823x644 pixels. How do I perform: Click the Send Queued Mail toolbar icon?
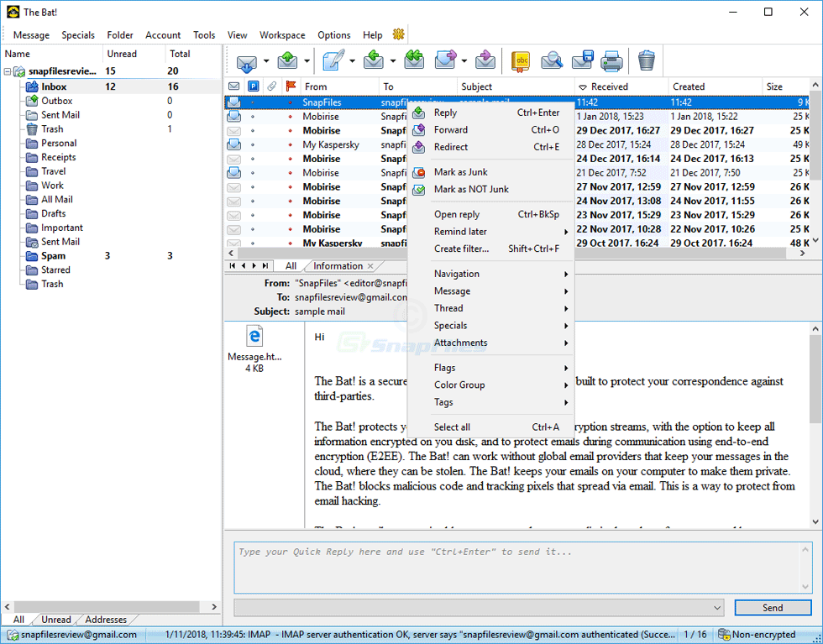click(x=287, y=61)
